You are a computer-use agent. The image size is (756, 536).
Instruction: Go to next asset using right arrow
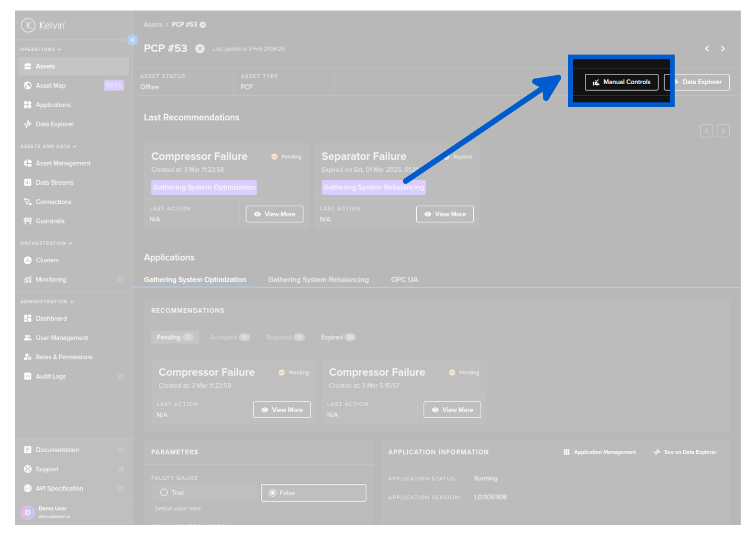[x=723, y=49]
